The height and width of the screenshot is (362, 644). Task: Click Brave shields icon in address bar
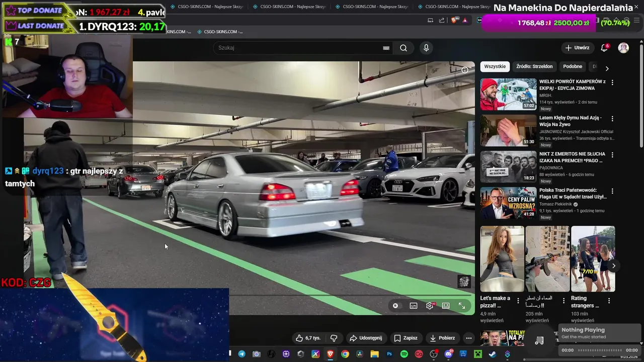coord(454,20)
